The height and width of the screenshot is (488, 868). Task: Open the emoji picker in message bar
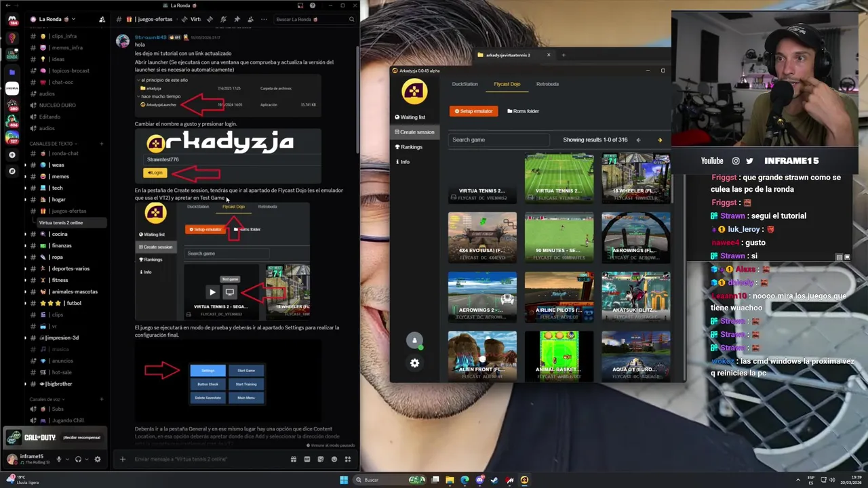(334, 459)
